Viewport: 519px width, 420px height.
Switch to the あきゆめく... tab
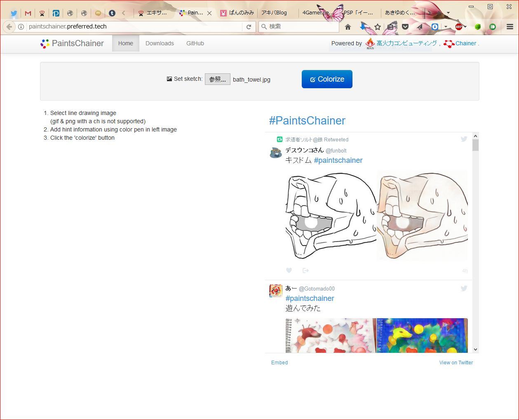(400, 13)
